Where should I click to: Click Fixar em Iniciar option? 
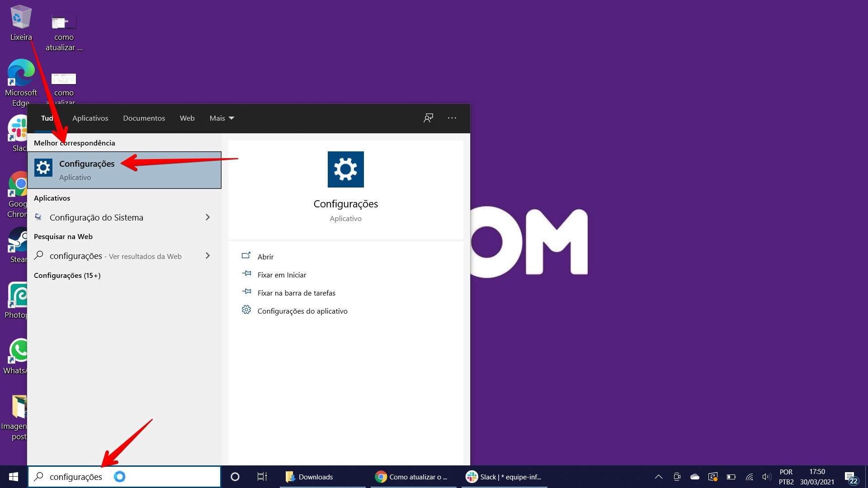tap(281, 274)
